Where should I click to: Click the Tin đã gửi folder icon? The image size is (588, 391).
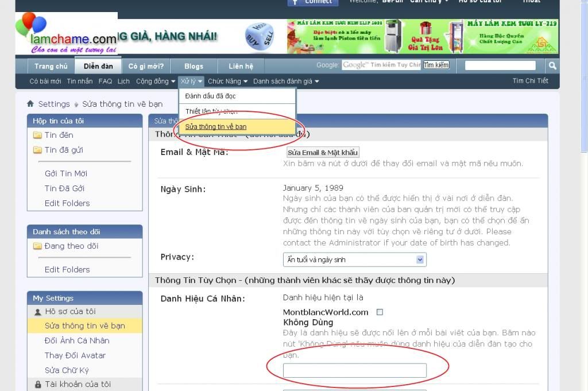pos(37,150)
